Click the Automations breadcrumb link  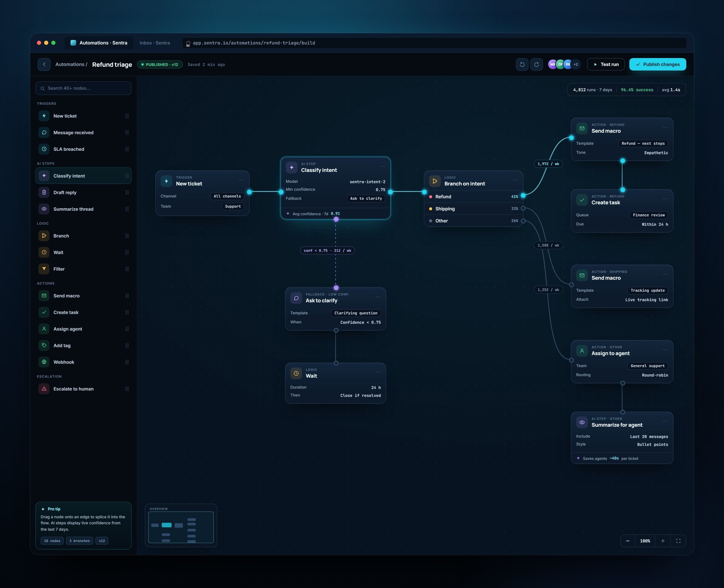[x=70, y=64]
